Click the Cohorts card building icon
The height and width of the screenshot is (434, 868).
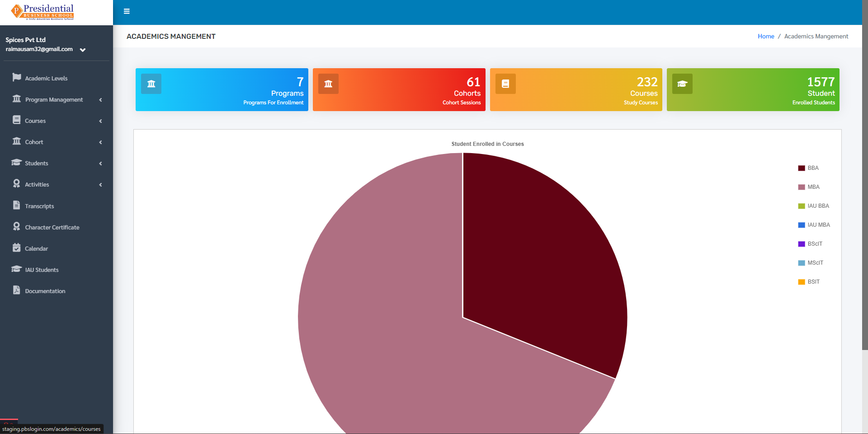(328, 84)
